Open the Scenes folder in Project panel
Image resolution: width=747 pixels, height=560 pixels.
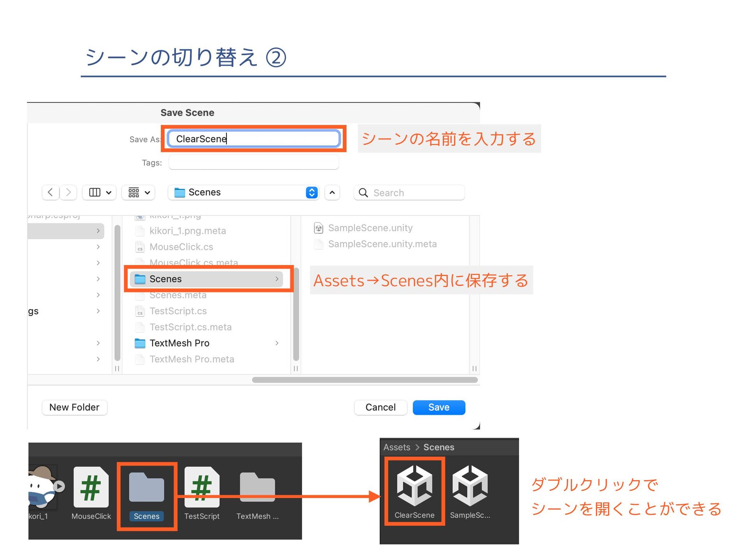click(x=146, y=488)
